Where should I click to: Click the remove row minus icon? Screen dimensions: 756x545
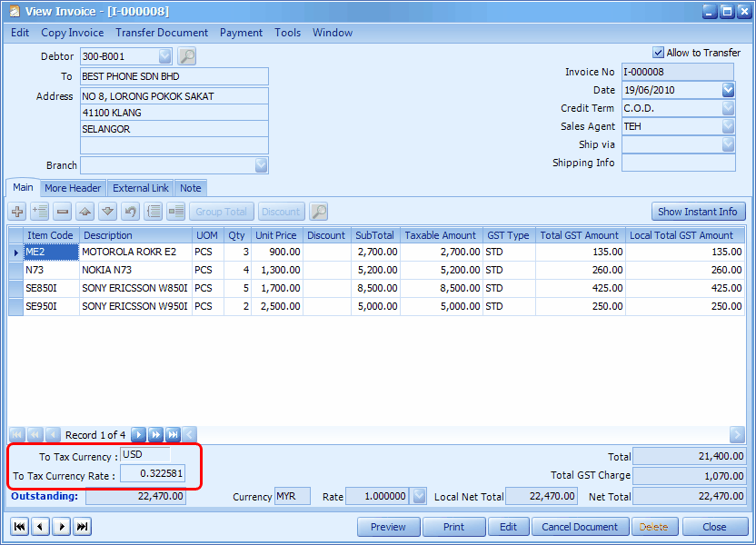click(x=63, y=212)
